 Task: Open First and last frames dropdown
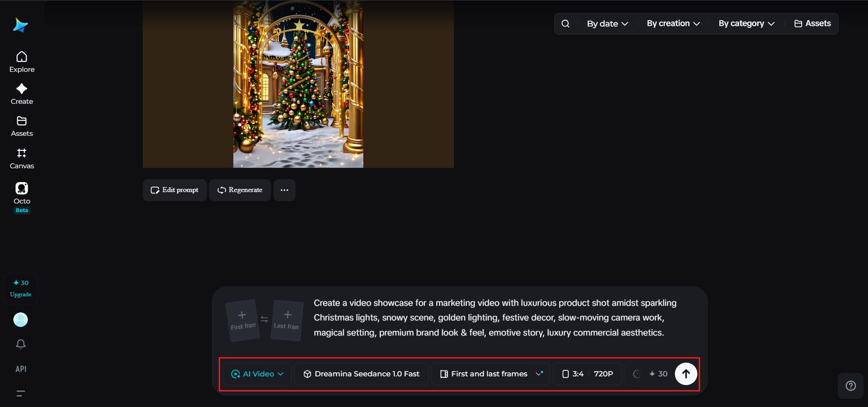point(491,374)
